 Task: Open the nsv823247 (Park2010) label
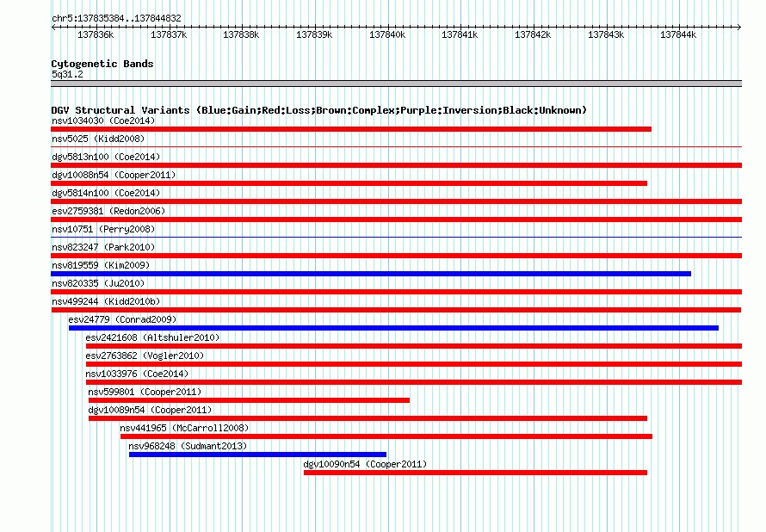pyautogui.click(x=103, y=247)
